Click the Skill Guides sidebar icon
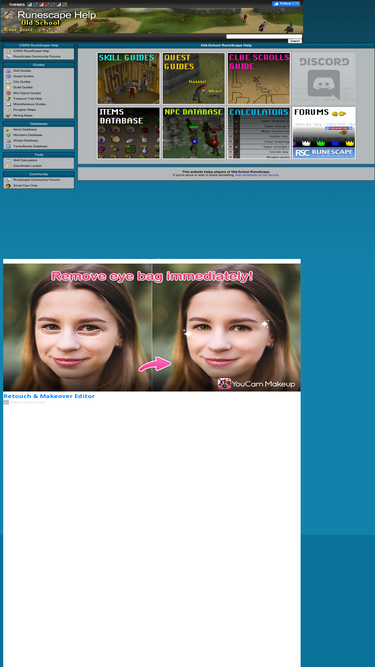Viewport: 375px width, 667px height. 8,71
